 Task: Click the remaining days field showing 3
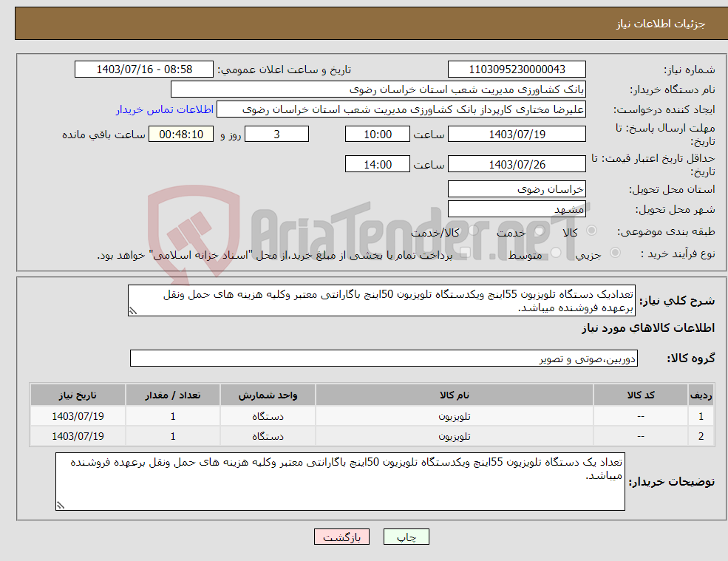tap(276, 135)
